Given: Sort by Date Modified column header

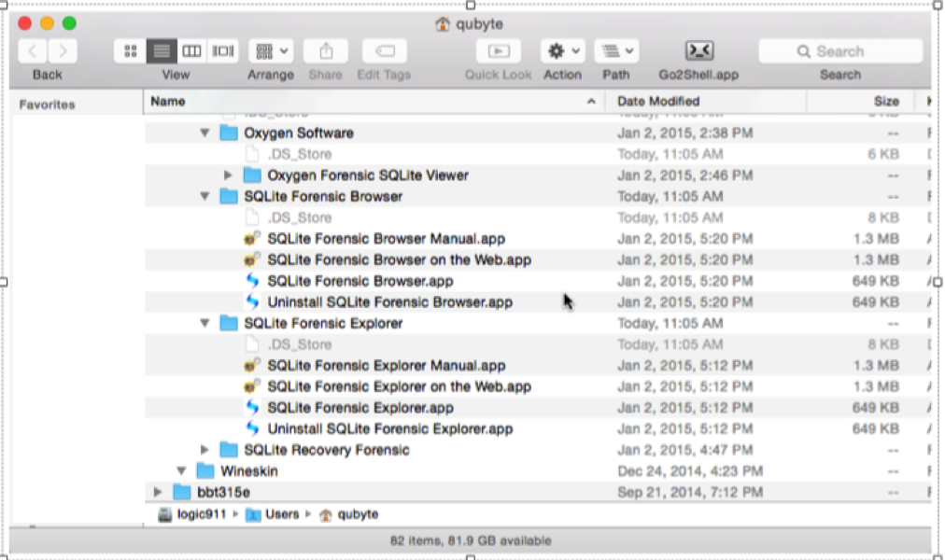Looking at the screenshot, I should pos(706,101).
